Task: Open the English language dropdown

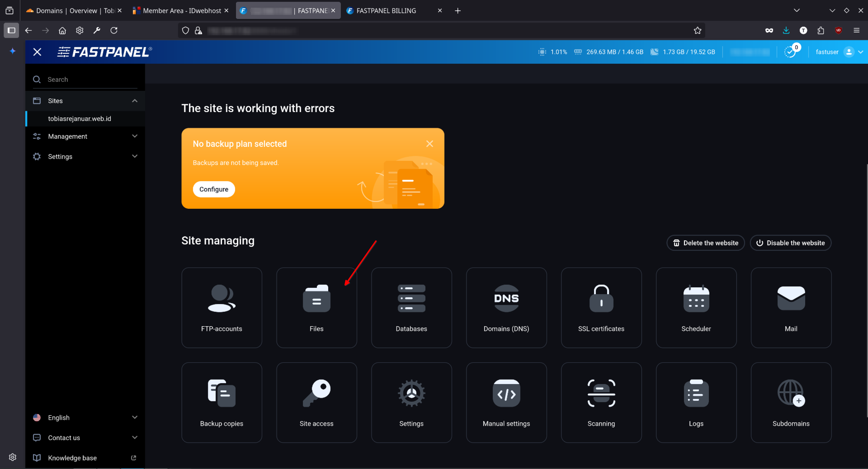Action: (x=85, y=417)
